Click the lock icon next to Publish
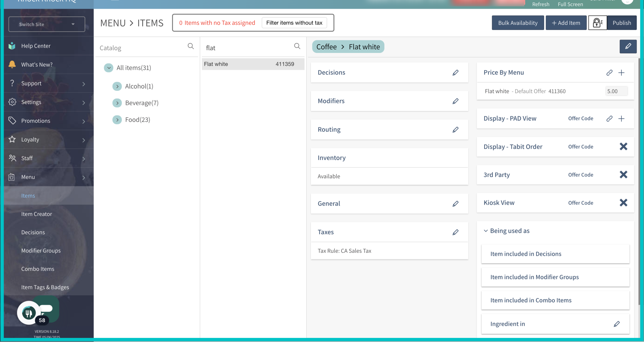644x362 pixels. coord(597,23)
